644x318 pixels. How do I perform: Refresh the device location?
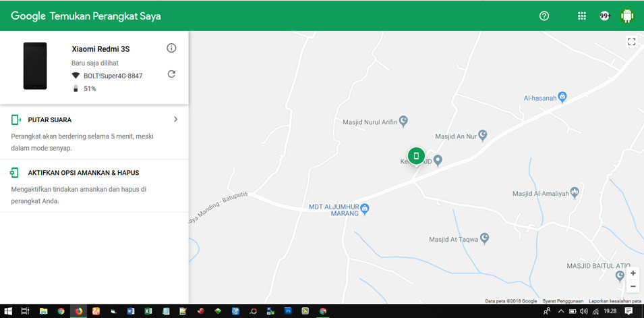pos(172,74)
